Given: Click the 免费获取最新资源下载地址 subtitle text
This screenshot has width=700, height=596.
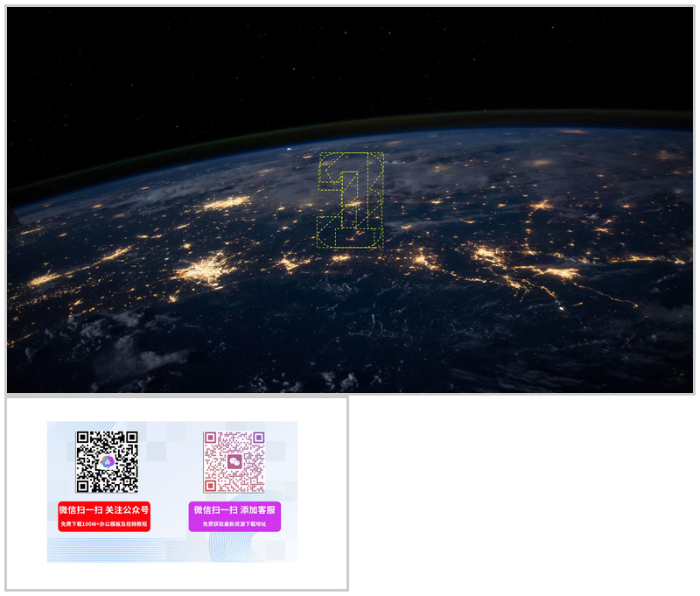Looking at the screenshot, I should tap(234, 524).
